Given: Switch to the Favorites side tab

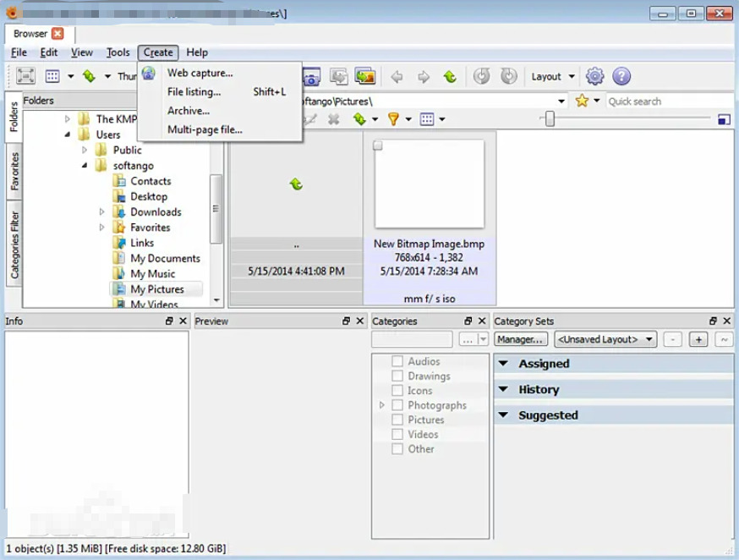Looking at the screenshot, I should (x=14, y=171).
